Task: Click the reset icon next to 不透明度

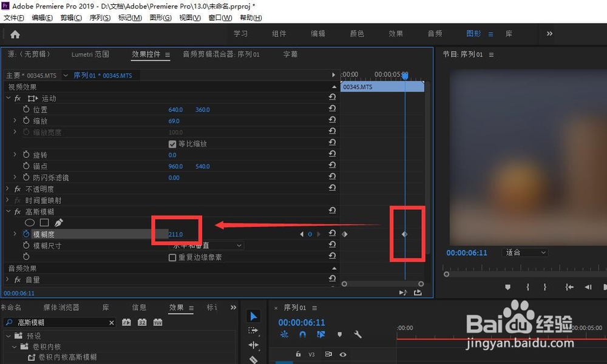Action: point(333,187)
